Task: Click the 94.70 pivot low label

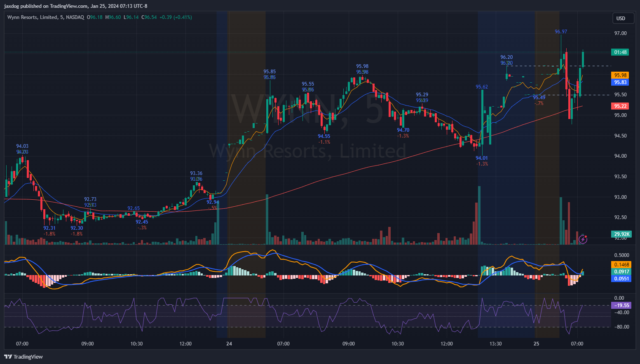Action: (403, 130)
